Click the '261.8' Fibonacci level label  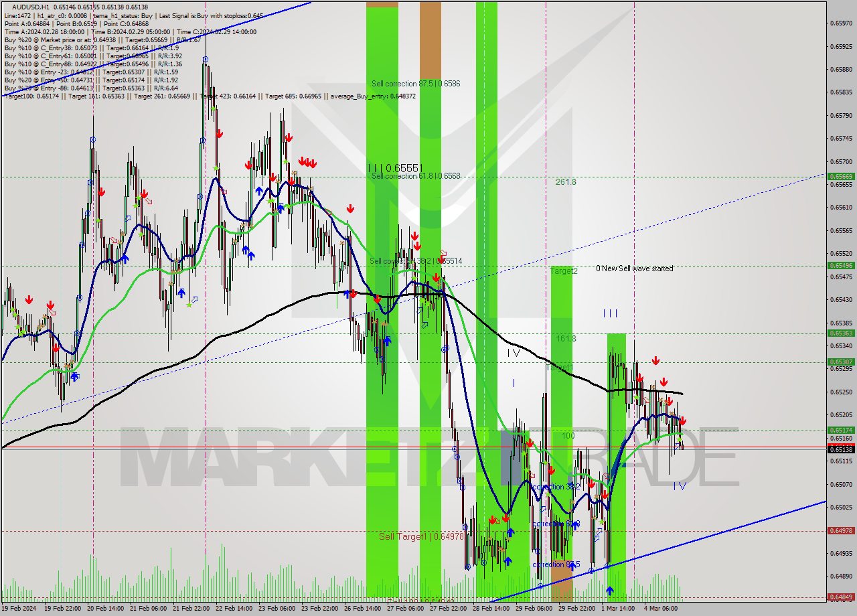(x=566, y=181)
